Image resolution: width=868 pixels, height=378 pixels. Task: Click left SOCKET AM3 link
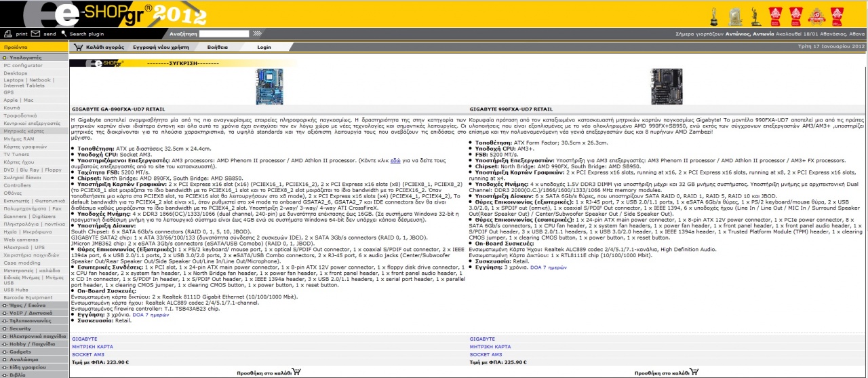88,354
